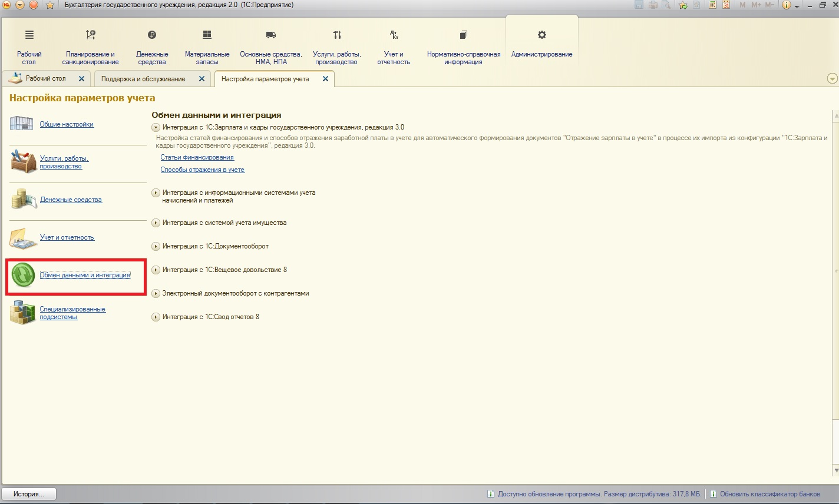
Task: Open Обмен данными и интеграция link
Action: coord(85,275)
